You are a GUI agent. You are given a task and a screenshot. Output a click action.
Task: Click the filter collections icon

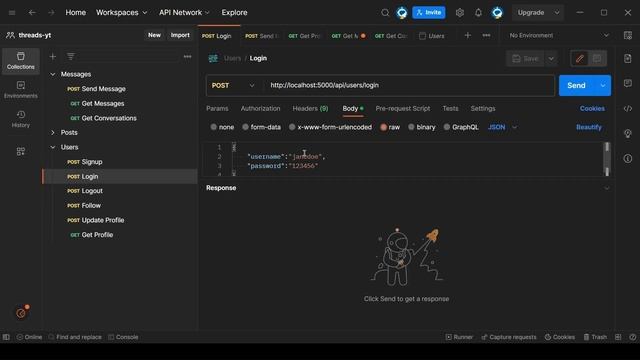pos(71,56)
